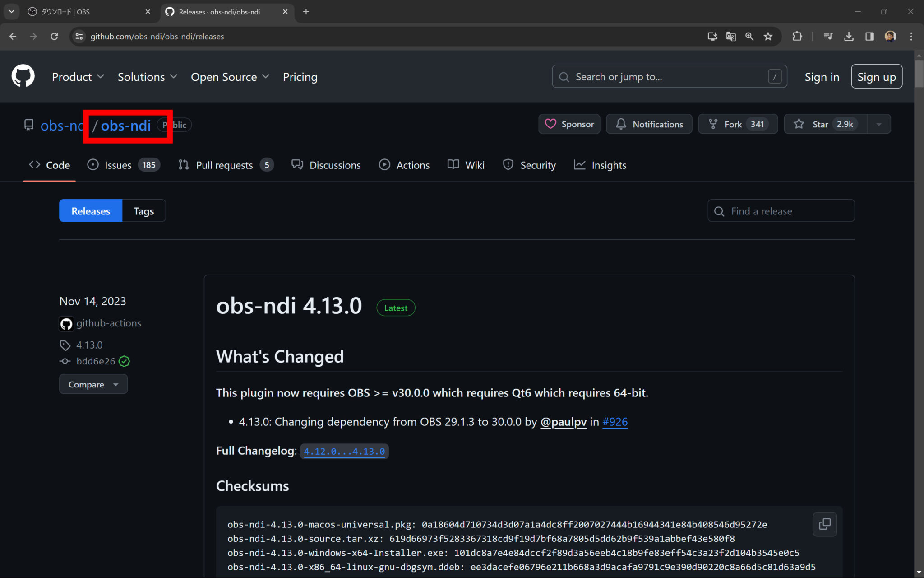Image resolution: width=924 pixels, height=578 pixels.
Task: Click the vertical page scrollbar
Action: click(x=918, y=72)
